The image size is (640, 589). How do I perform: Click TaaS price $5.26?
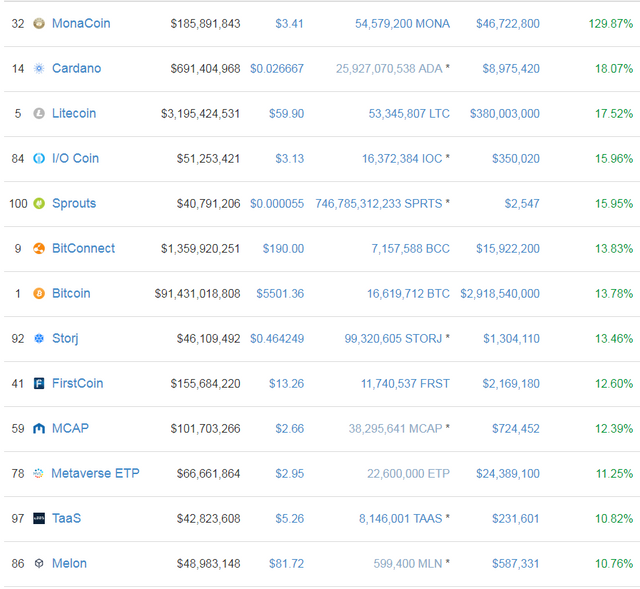tap(289, 518)
